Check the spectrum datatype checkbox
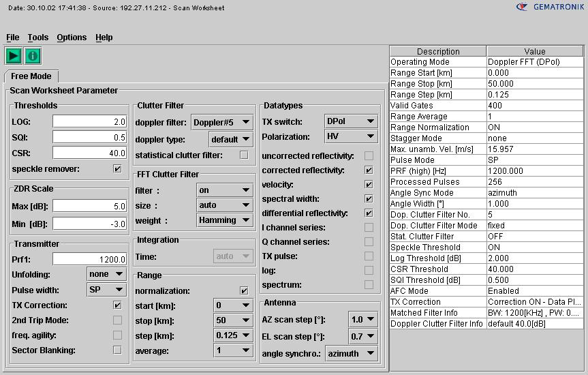 369,284
